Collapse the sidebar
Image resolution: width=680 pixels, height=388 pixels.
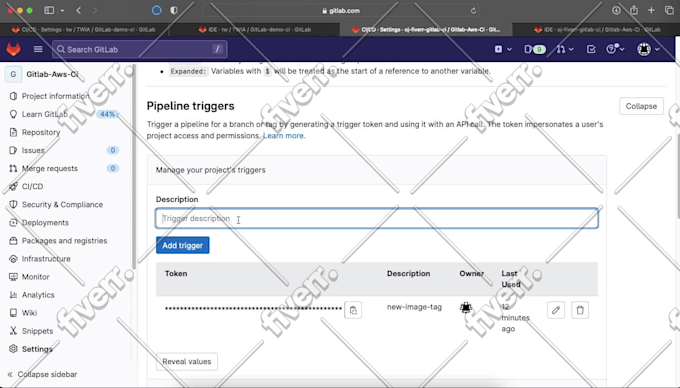42,374
